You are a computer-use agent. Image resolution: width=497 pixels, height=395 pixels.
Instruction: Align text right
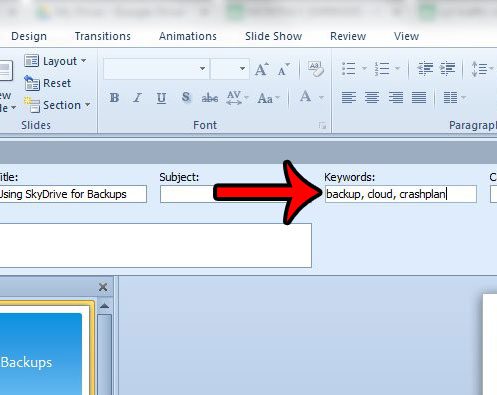coord(396,98)
